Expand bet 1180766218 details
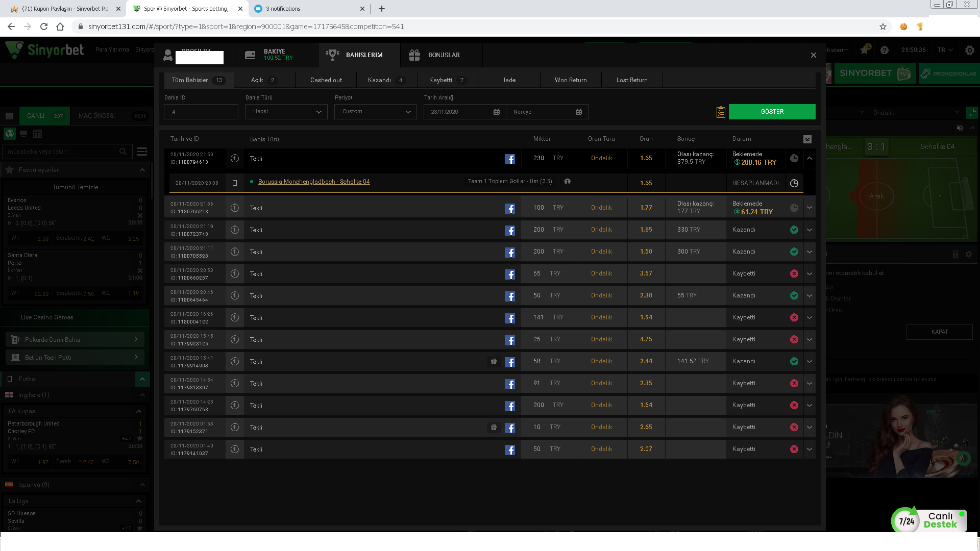This screenshot has width=980, height=551. coord(810,208)
